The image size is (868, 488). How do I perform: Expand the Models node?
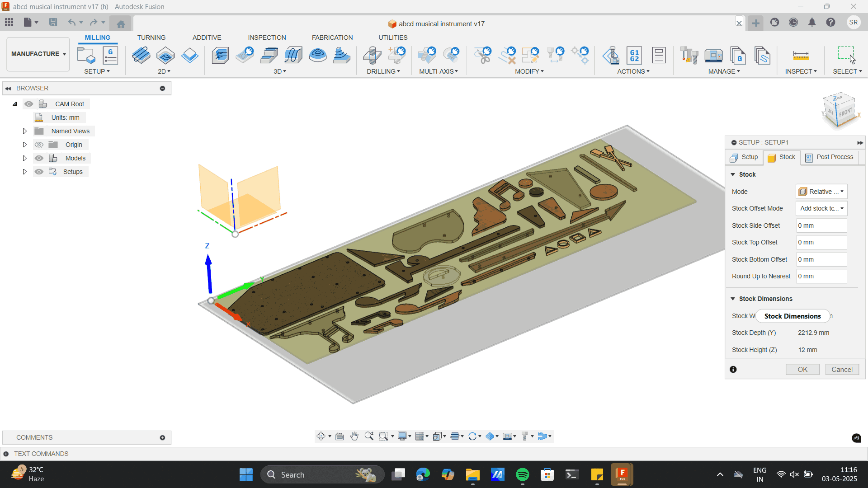pyautogui.click(x=25, y=158)
